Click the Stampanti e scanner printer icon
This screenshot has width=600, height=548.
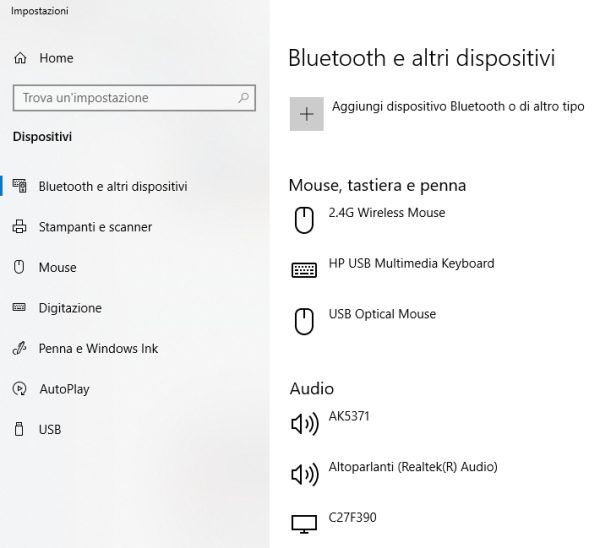pos(20,227)
